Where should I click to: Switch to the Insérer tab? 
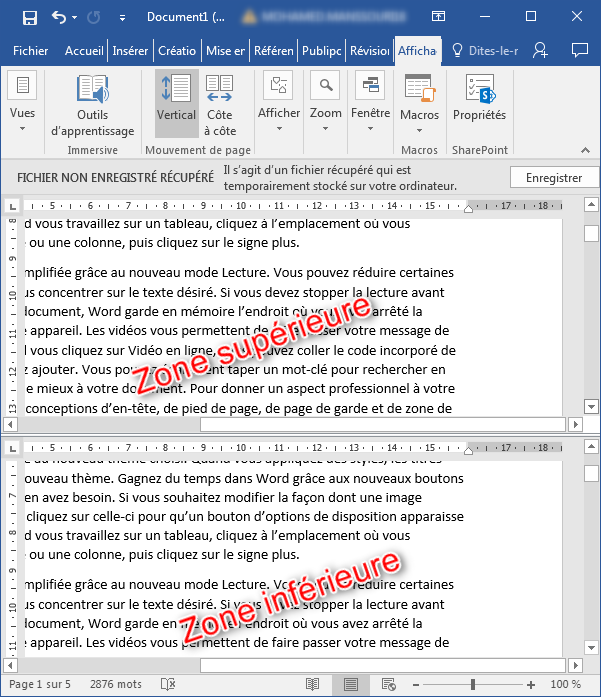point(130,51)
